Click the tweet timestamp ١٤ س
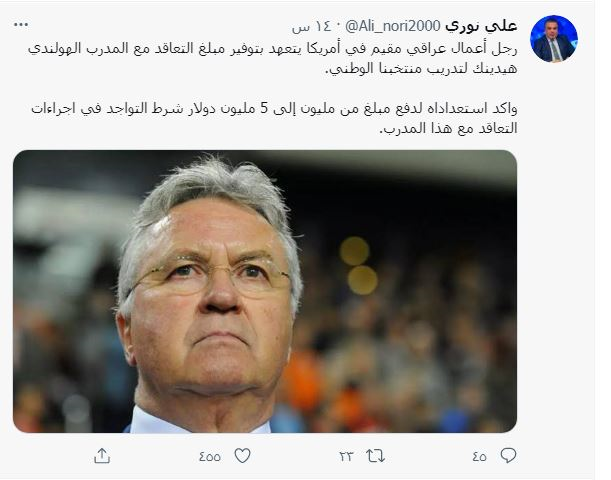This screenshot has height=480, width=611. click(x=311, y=26)
